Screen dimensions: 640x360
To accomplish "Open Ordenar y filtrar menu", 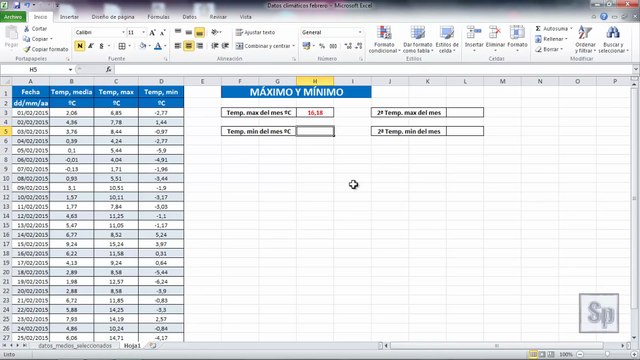I will pos(585,40).
